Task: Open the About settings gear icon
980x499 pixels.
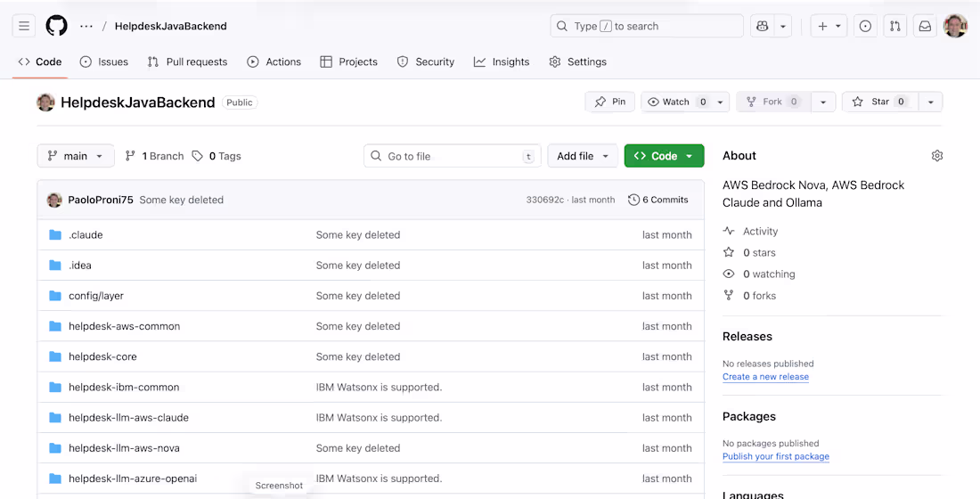Action: pyautogui.click(x=936, y=156)
